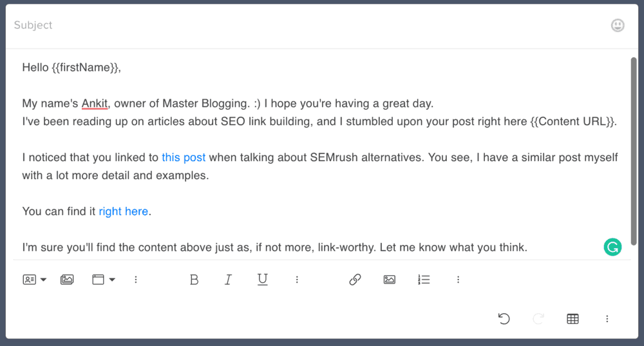Click the email body vertical scrollbar
644x346 pixels.
click(634, 151)
